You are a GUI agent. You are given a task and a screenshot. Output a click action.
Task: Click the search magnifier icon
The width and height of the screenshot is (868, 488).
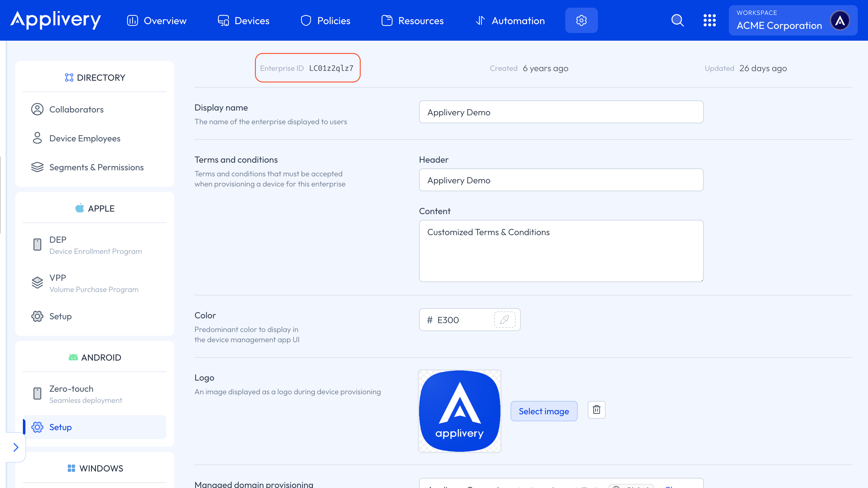click(x=677, y=21)
